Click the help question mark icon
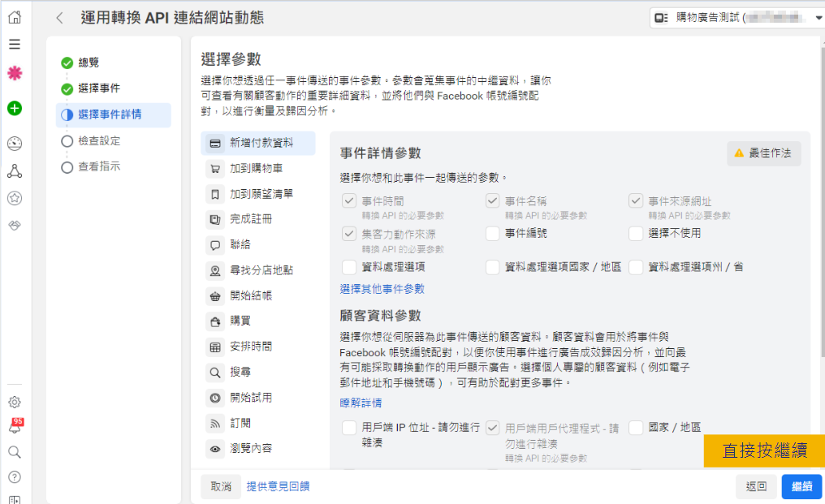Image resolution: width=825 pixels, height=504 pixels. 15,476
